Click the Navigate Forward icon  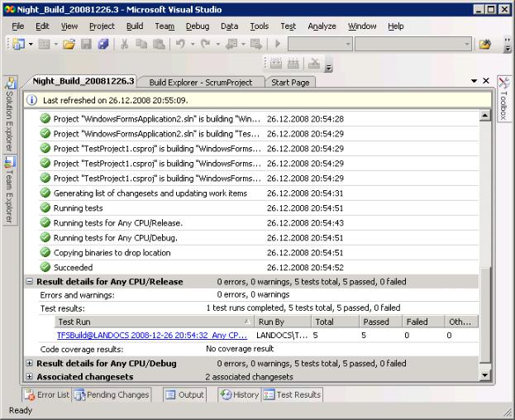click(256, 44)
